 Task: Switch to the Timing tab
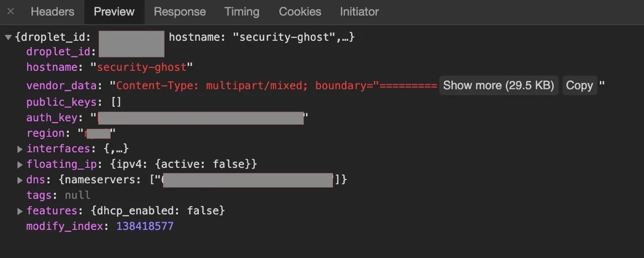[x=242, y=12]
